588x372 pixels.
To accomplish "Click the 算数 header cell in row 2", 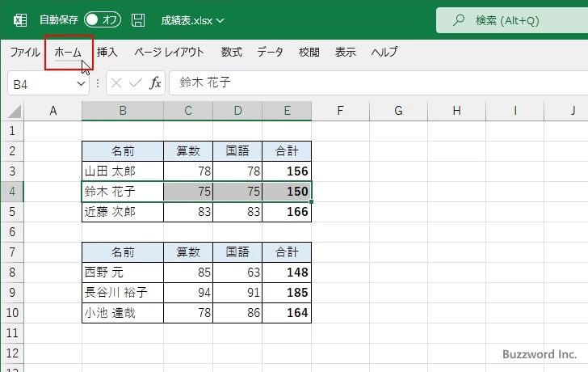I will pos(188,151).
